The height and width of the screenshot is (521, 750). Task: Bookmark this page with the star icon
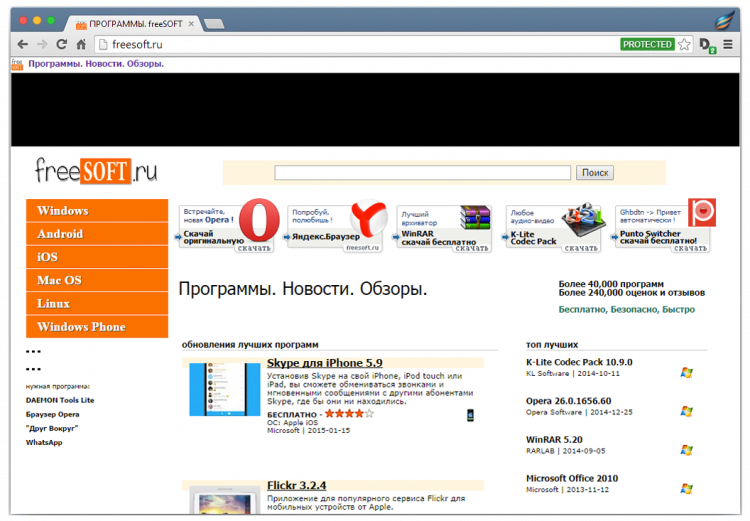pyautogui.click(x=684, y=44)
